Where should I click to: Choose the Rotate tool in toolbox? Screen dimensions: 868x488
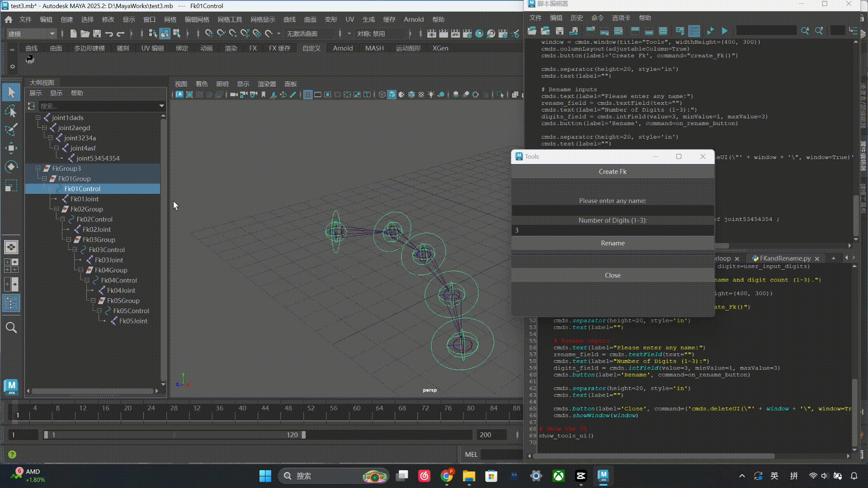[x=11, y=167]
